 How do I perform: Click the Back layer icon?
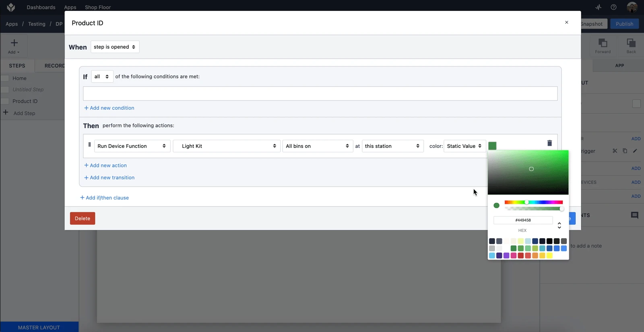pos(631,43)
